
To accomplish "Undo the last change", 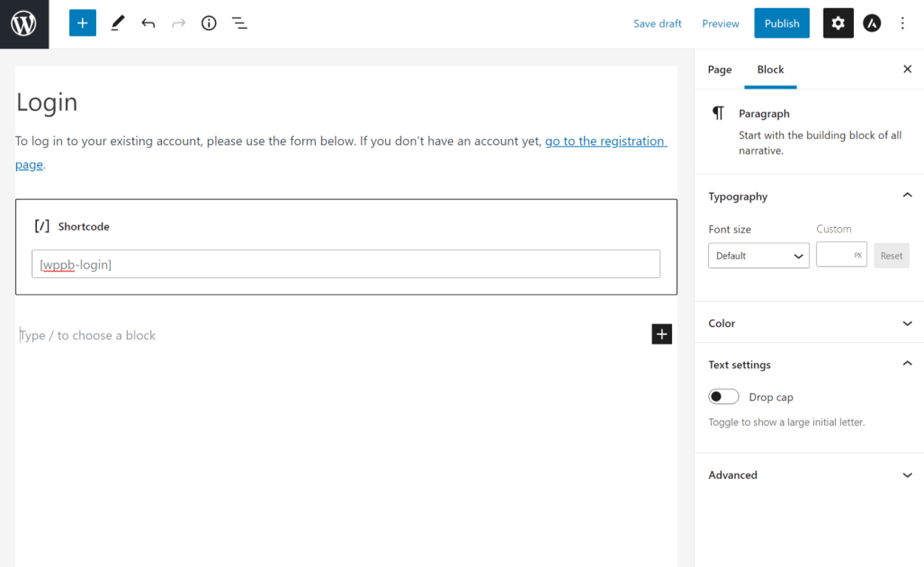I will pos(149,24).
